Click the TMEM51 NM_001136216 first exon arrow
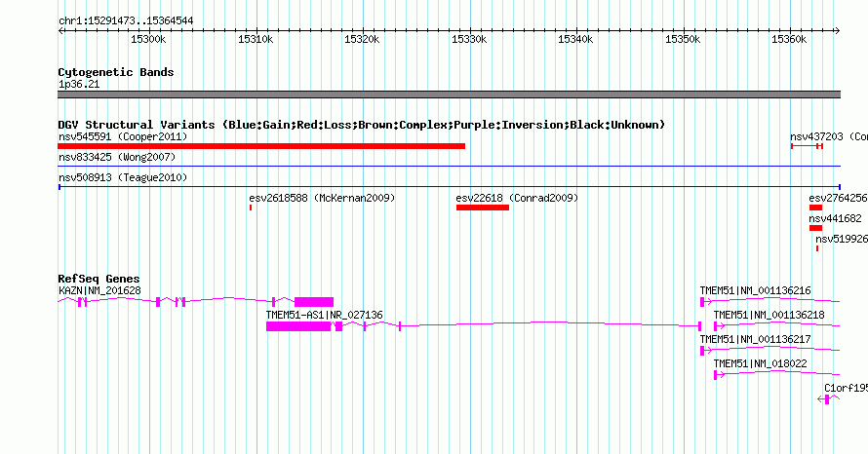The width and height of the screenshot is (868, 454). [x=705, y=302]
